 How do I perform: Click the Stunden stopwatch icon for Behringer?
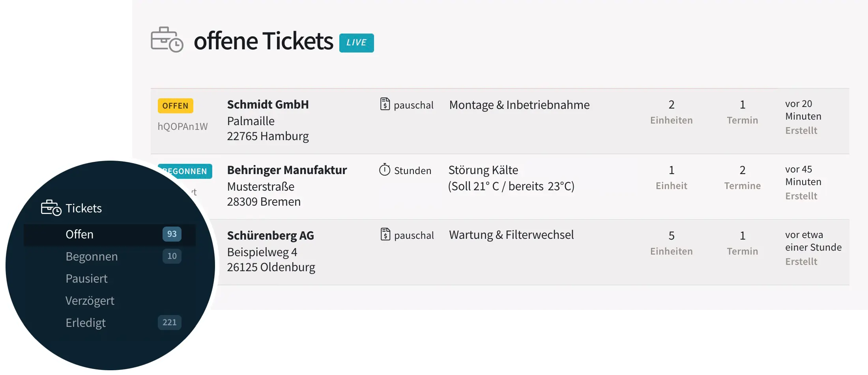[385, 170]
